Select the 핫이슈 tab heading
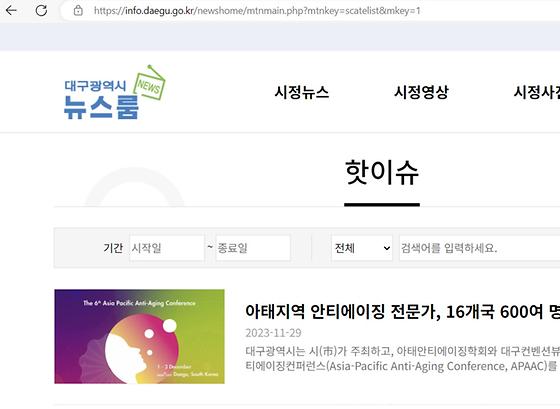This screenshot has width=560, height=409. [382, 173]
